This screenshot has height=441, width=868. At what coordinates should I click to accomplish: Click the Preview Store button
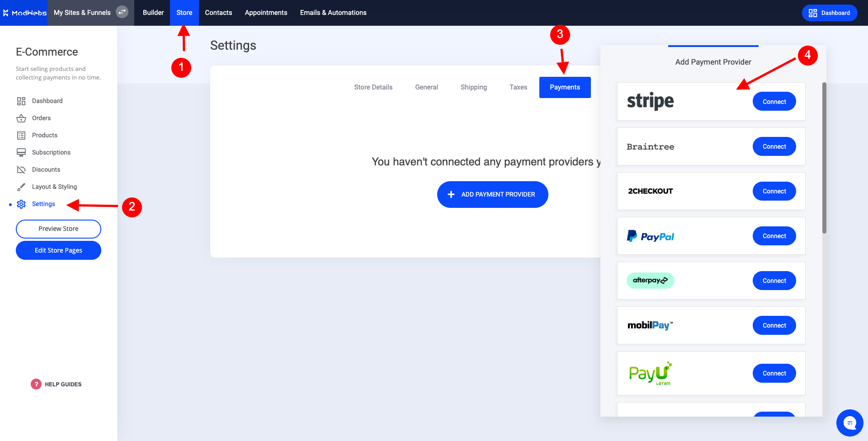tap(58, 229)
